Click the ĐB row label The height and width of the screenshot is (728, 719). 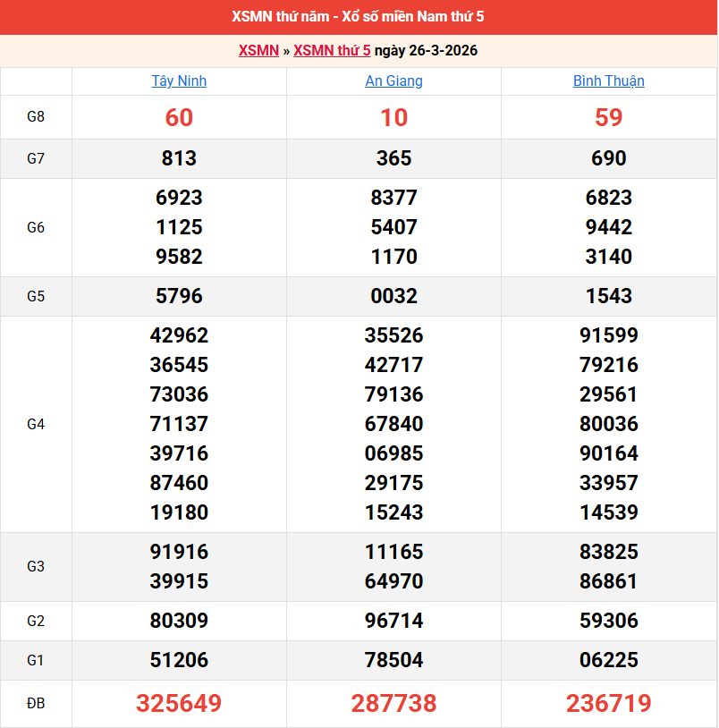[36, 704]
